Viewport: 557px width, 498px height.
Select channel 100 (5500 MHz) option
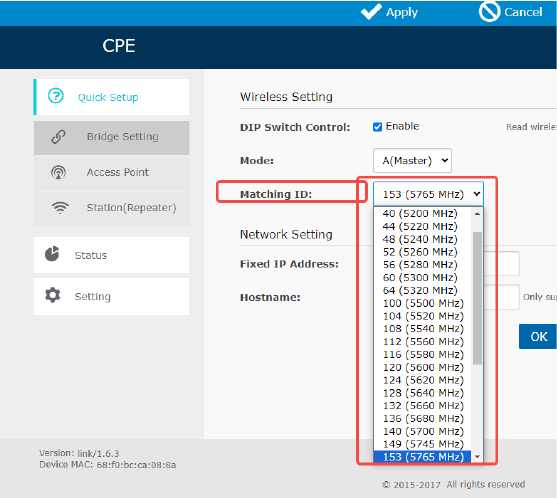(423, 303)
